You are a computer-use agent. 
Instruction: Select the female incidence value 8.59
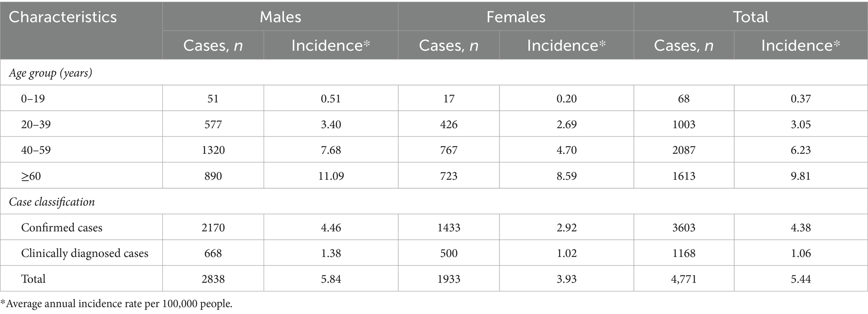click(x=566, y=176)
